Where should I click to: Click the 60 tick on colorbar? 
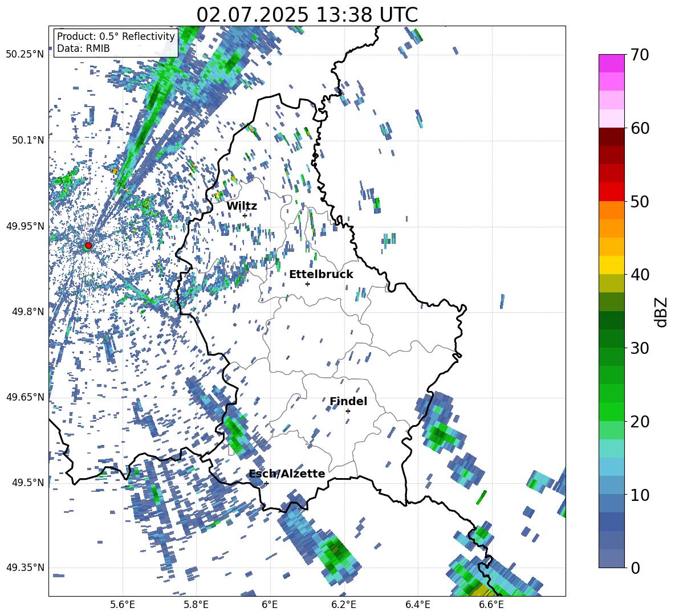coord(640,128)
